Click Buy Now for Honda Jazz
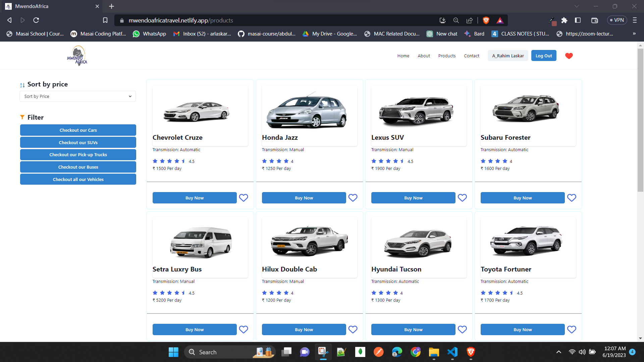This screenshot has height=362, width=644. (304, 198)
